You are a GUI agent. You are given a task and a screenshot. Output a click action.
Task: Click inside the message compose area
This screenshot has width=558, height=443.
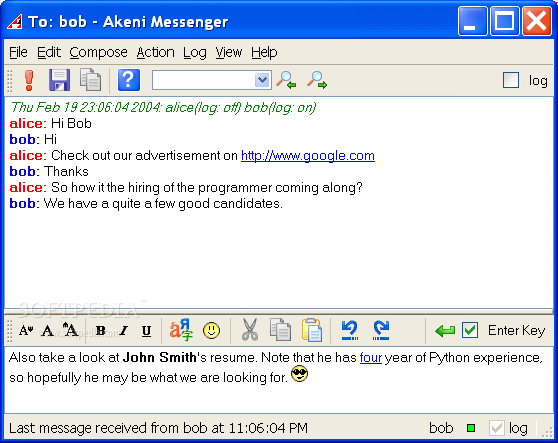click(x=279, y=379)
